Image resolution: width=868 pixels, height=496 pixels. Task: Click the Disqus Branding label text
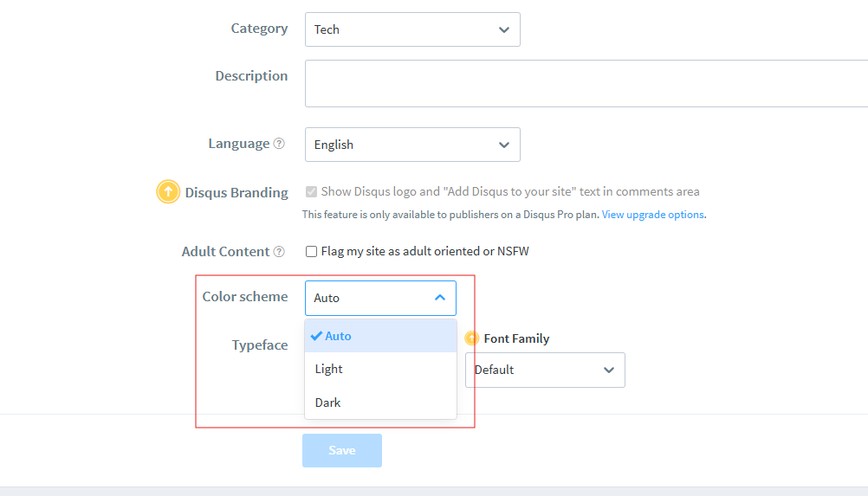point(236,193)
